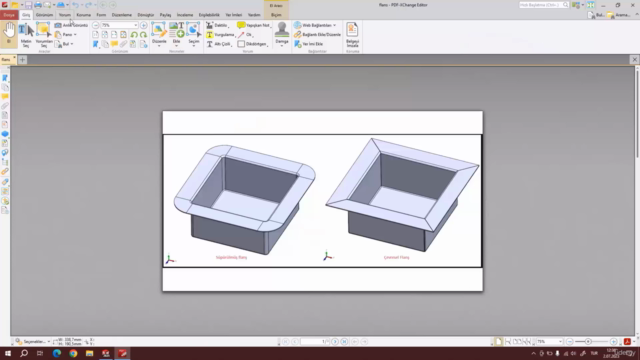Adjust the zoom slider in status bar
Screen dimensions: 640x360
pyautogui.click(x=588, y=342)
